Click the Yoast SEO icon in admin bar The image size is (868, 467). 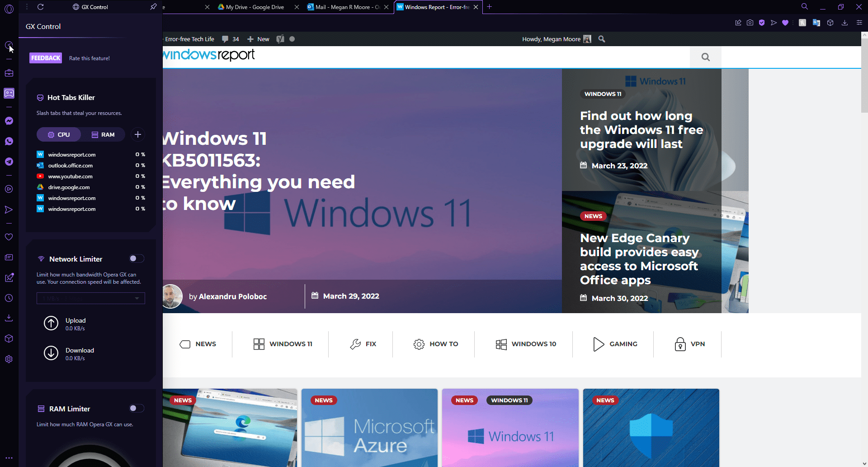pos(280,39)
